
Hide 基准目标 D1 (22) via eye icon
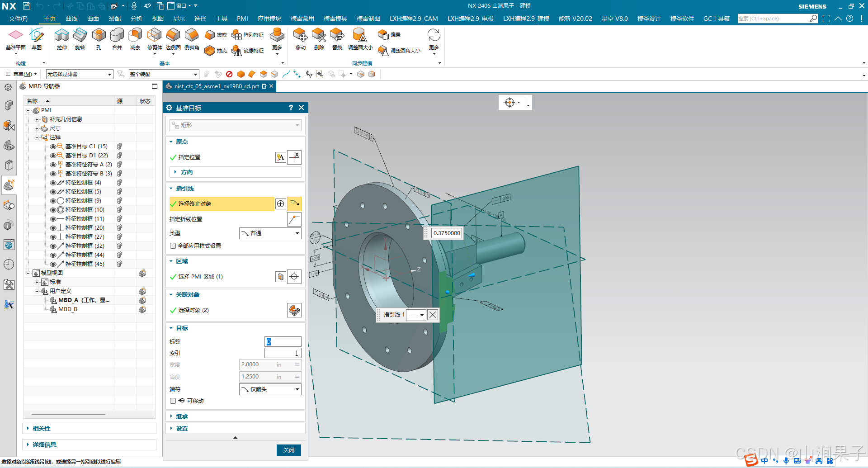tap(53, 156)
